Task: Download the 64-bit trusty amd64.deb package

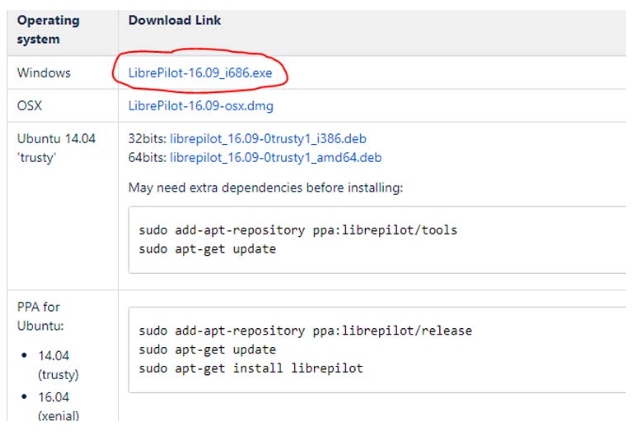Action: tap(276, 157)
